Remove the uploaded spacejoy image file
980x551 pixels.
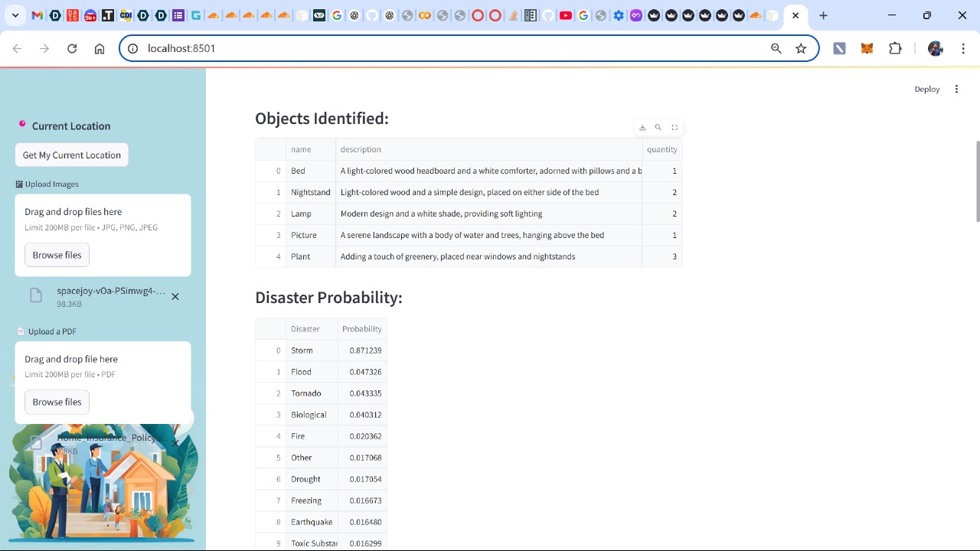175,296
